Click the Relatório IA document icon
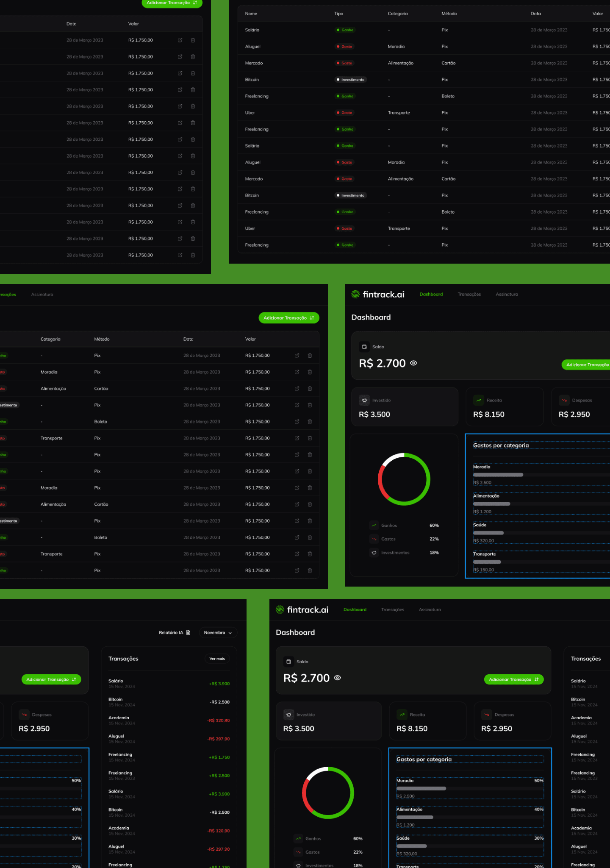Screen dimensions: 610x868 (x=188, y=632)
